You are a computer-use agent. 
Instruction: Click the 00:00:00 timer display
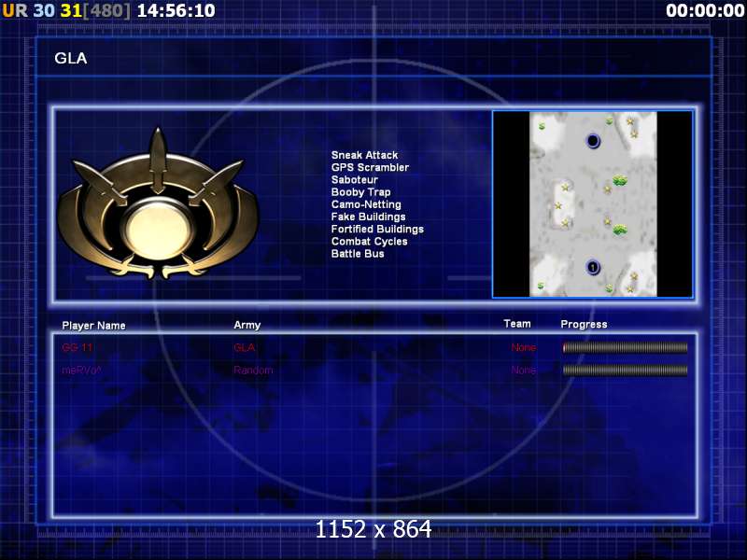tap(705, 10)
